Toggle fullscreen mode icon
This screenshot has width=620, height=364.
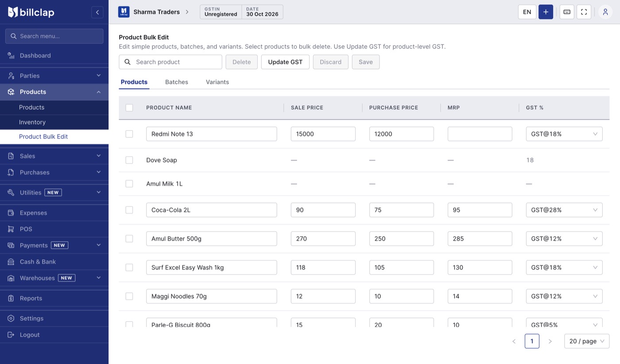[584, 12]
